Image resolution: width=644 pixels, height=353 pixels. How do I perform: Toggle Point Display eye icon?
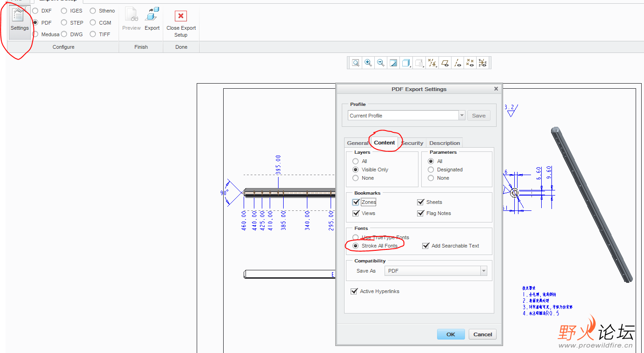point(470,63)
